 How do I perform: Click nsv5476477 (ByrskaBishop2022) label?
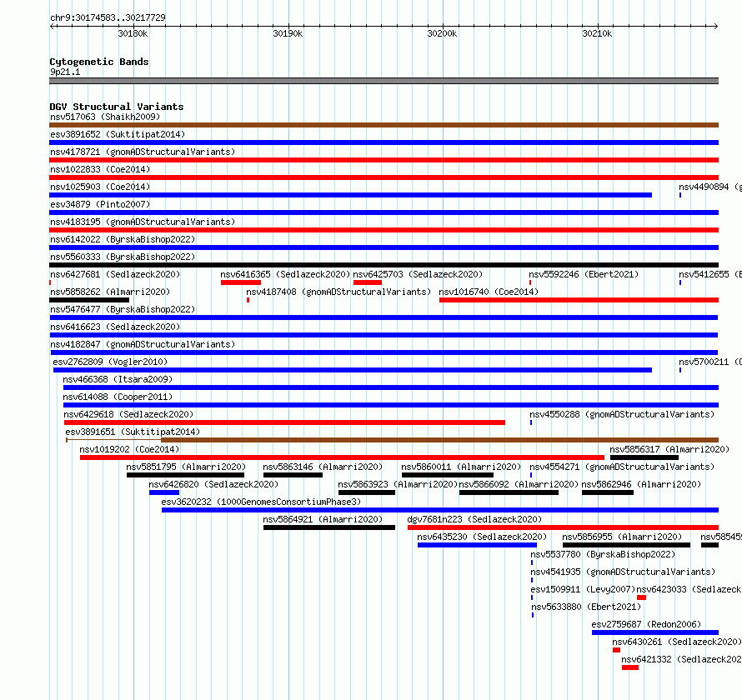[x=123, y=309]
